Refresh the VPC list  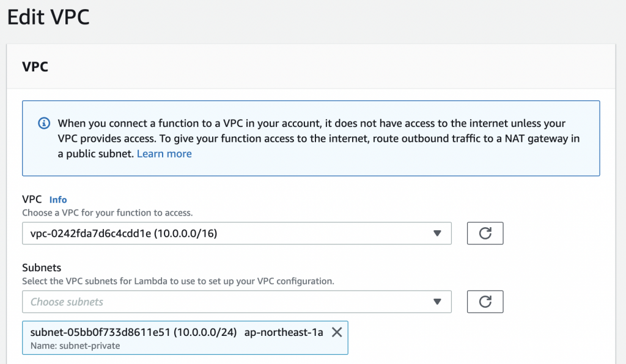(485, 233)
